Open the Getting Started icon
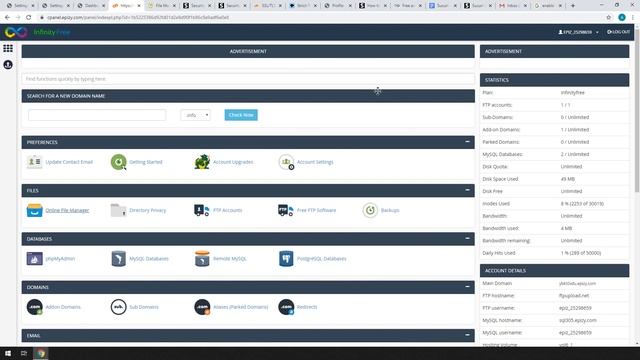The image size is (640, 360). tap(118, 162)
